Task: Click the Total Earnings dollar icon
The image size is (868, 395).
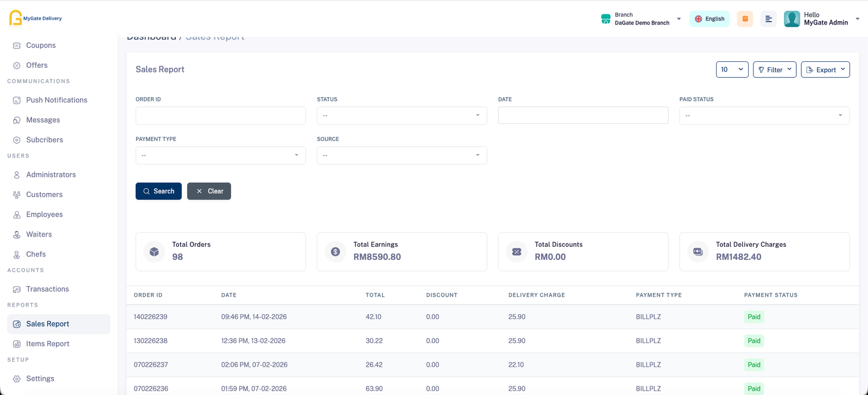Action: (x=335, y=252)
